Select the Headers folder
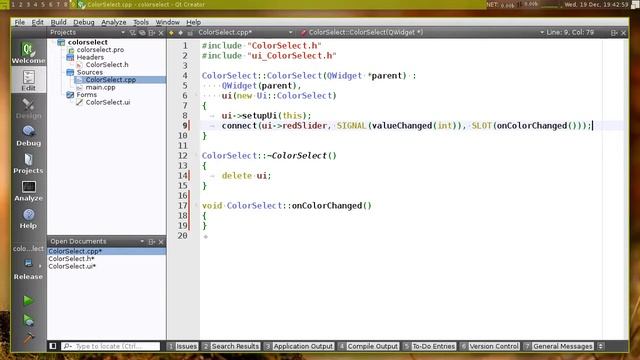This screenshot has height=360, width=640. coord(90,57)
